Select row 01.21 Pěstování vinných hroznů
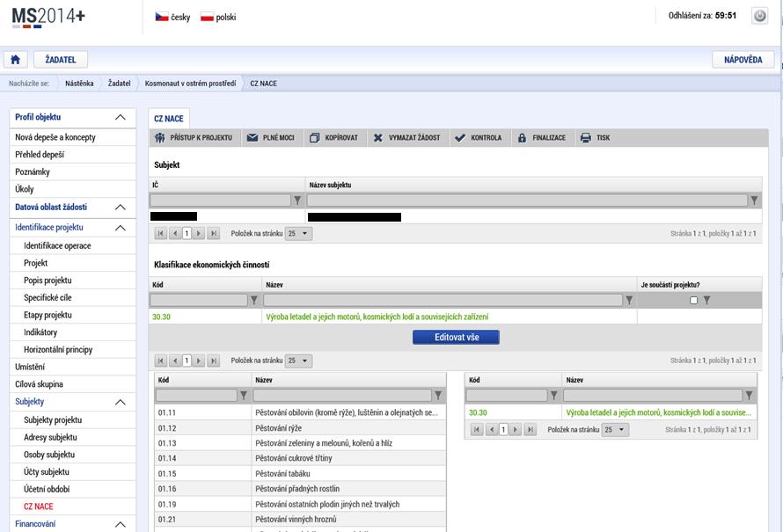This screenshot has height=532, width=783. coord(300,519)
